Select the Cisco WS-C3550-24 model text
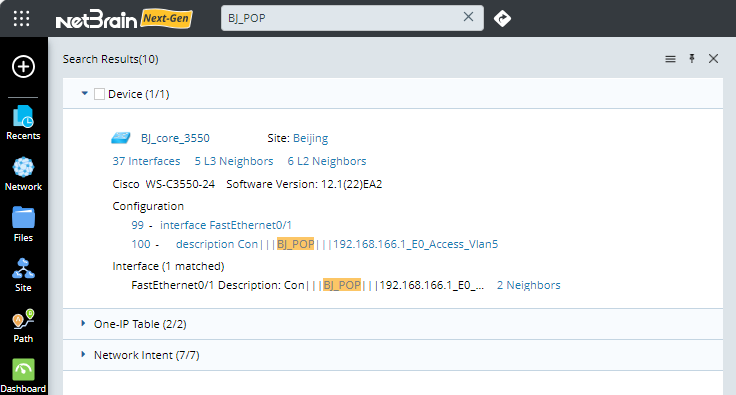Image resolution: width=736 pixels, height=395 pixels. pyautogui.click(x=163, y=184)
